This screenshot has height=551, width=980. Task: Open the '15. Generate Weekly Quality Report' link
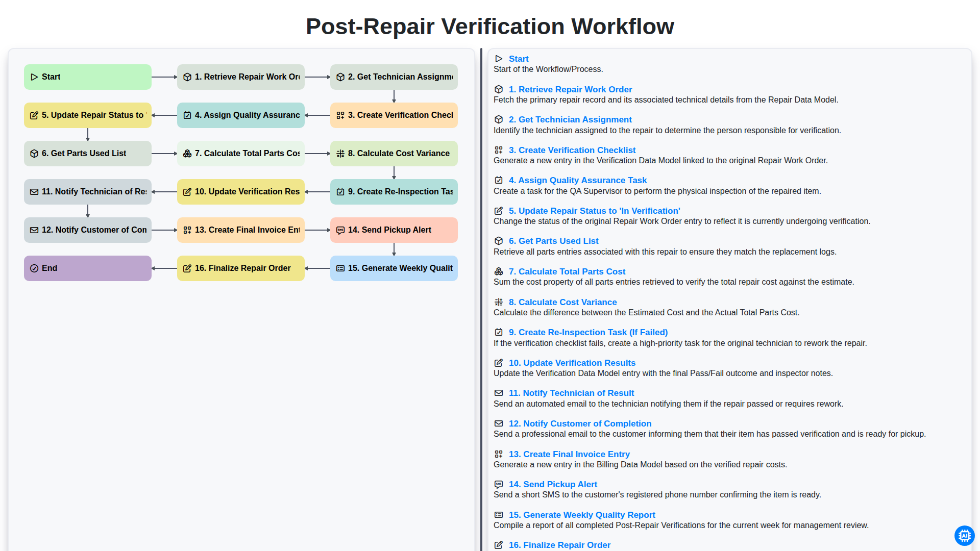582,515
